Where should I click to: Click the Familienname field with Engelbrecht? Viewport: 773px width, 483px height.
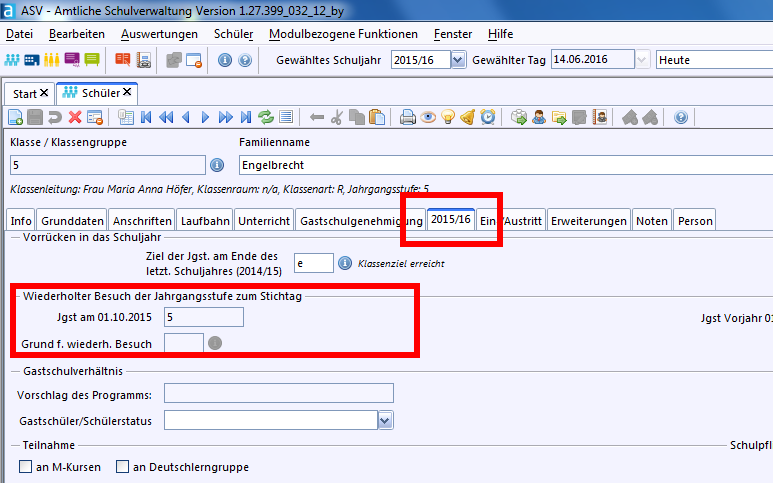[x=506, y=165]
